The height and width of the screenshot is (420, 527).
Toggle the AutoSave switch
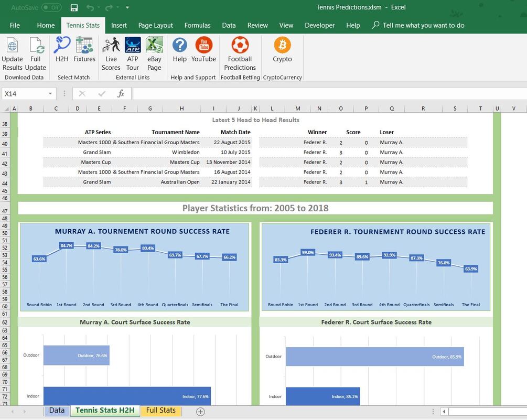[51, 7]
